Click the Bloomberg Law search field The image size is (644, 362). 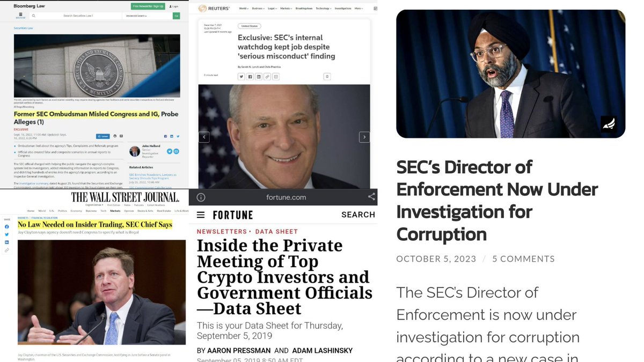(x=78, y=16)
